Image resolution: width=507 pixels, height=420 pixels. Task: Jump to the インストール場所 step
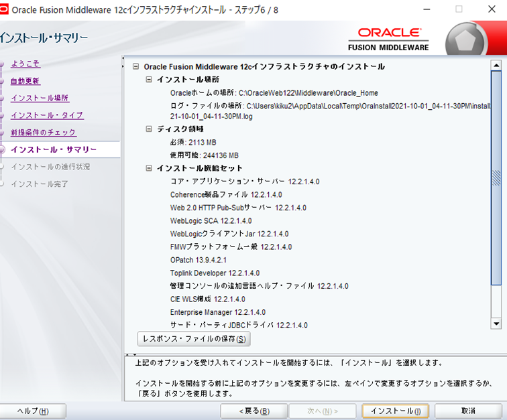[40, 98]
